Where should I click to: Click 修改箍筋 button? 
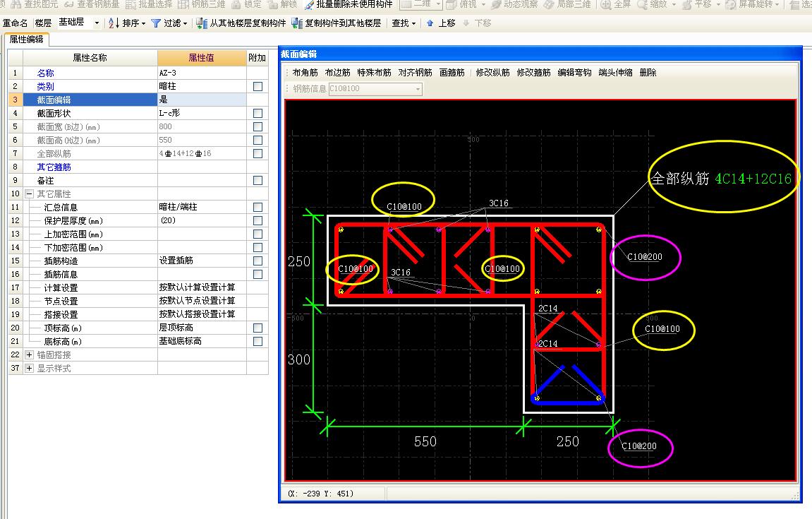click(x=534, y=73)
